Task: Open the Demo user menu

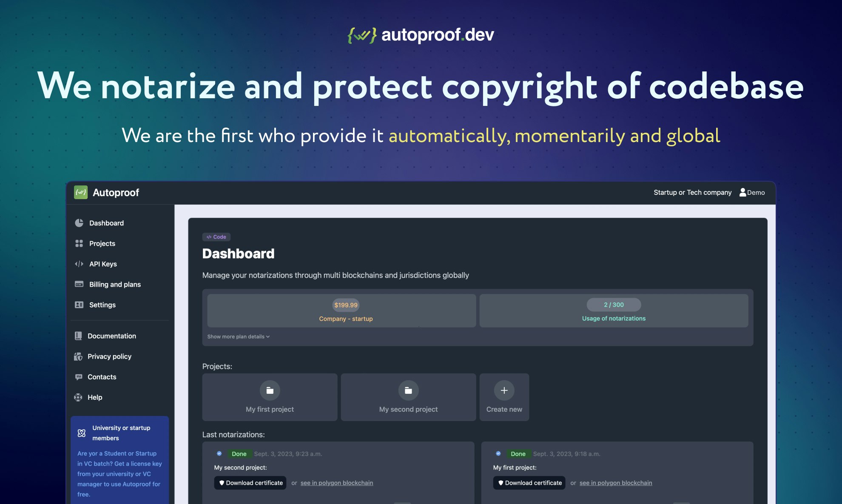Action: [752, 192]
